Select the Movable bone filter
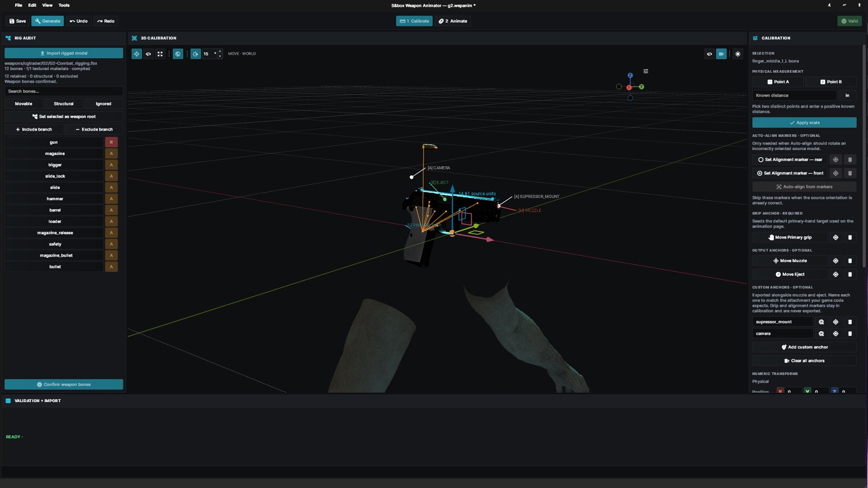 click(24, 104)
